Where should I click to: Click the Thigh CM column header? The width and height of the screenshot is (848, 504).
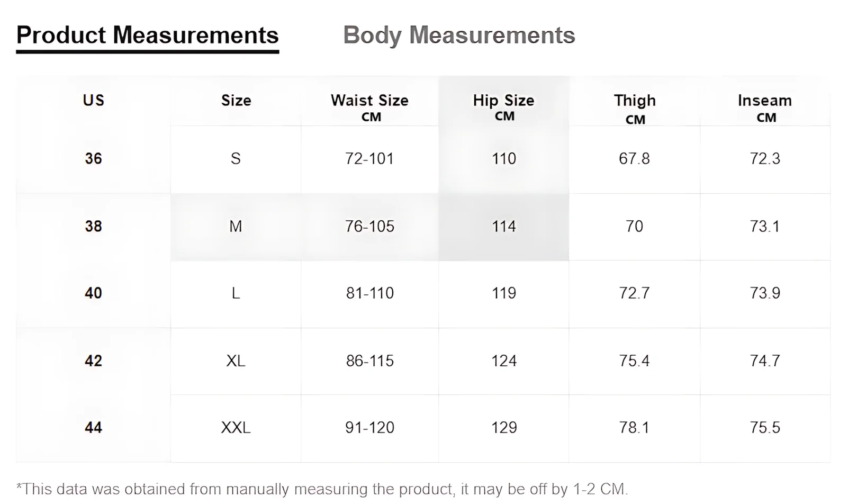coord(635,107)
